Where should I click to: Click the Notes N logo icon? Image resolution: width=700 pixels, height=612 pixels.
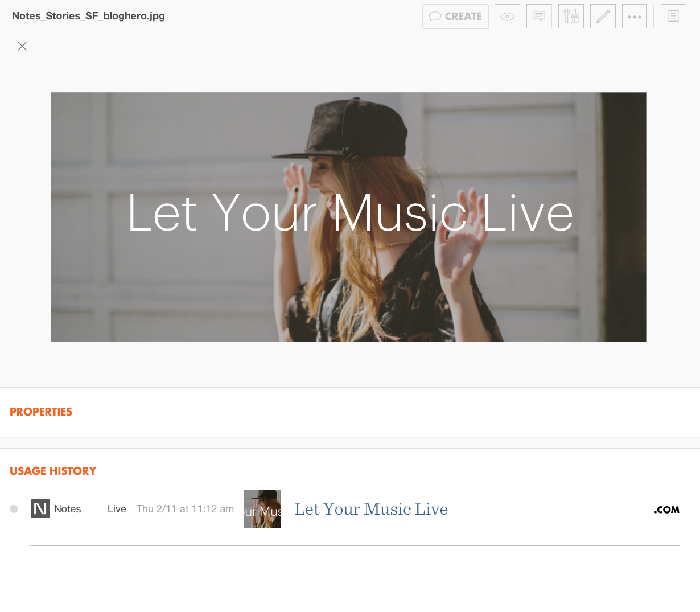coord(40,508)
